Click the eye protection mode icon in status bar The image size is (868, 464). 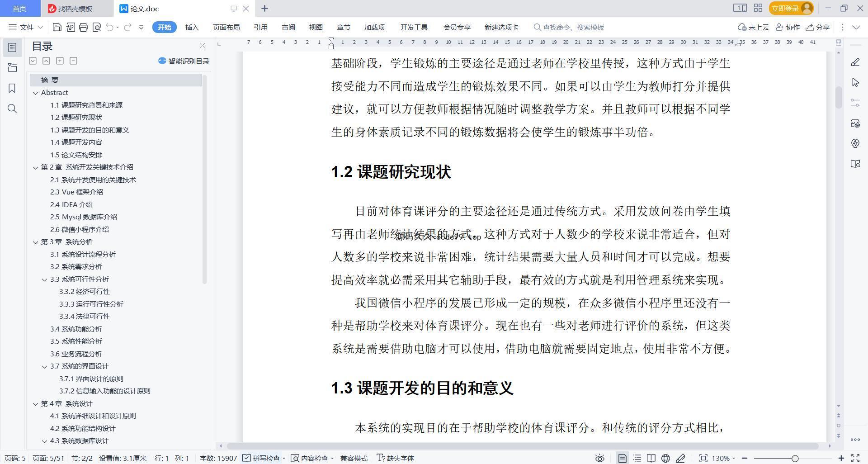coord(600,458)
